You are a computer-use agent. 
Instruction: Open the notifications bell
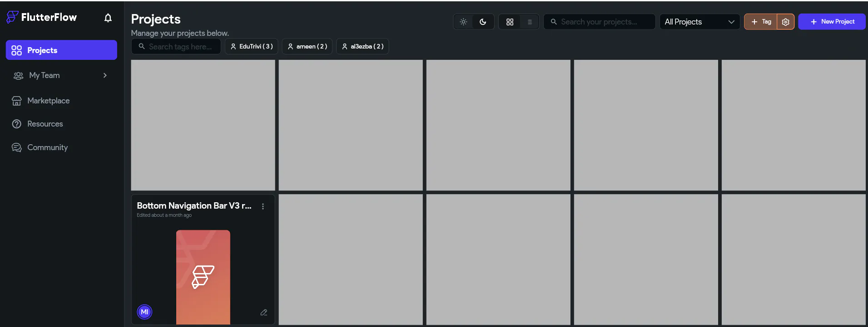108,18
